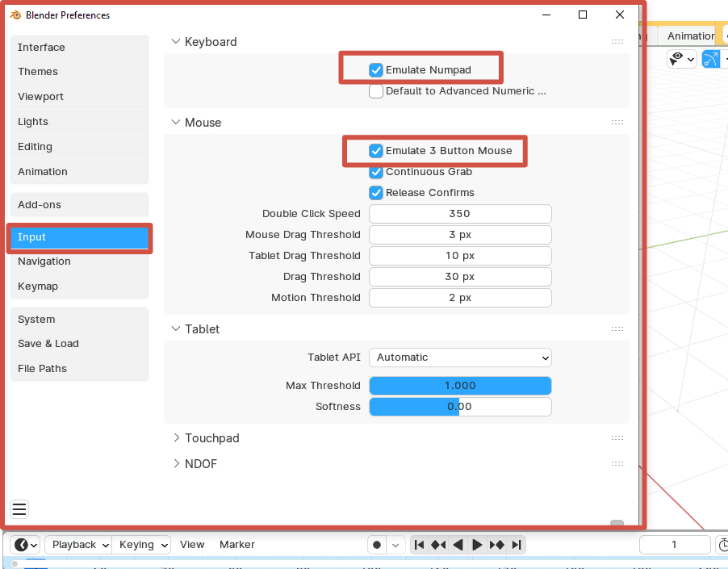Go to the Navigation preferences tab
Screen dimensions: 728x569
pos(79,261)
